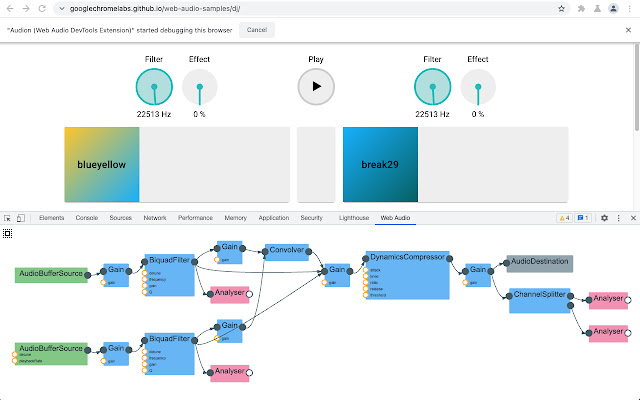This screenshot has height=400, width=640.
Task: Select the Web Audio tab
Action: click(x=395, y=218)
